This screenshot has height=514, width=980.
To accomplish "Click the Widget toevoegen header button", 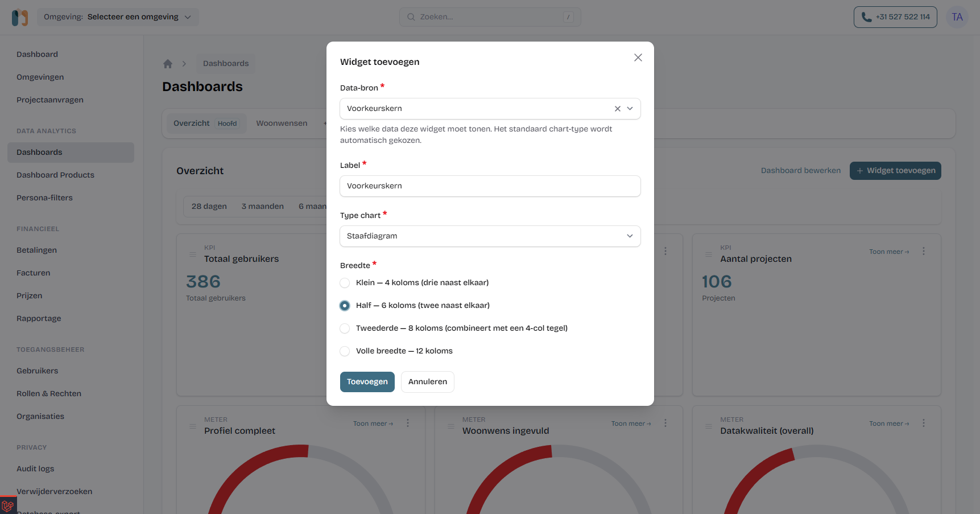I will [x=895, y=171].
